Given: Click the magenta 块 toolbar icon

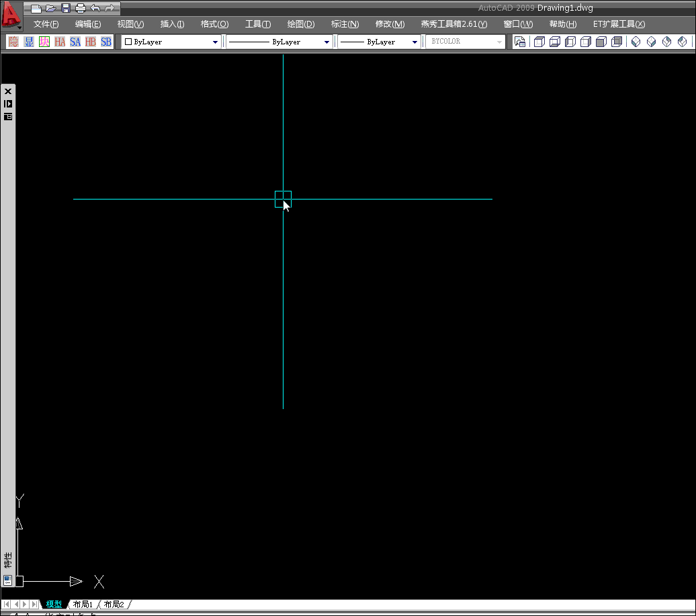Looking at the screenshot, I should coord(44,42).
